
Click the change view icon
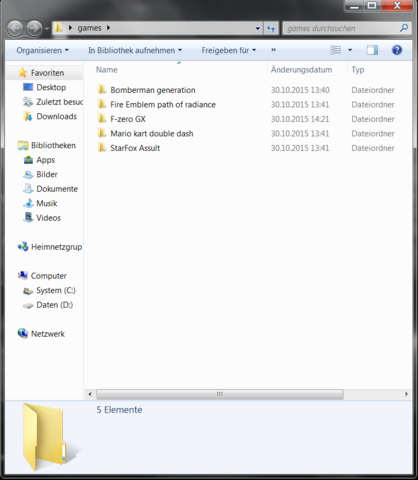[x=336, y=50]
